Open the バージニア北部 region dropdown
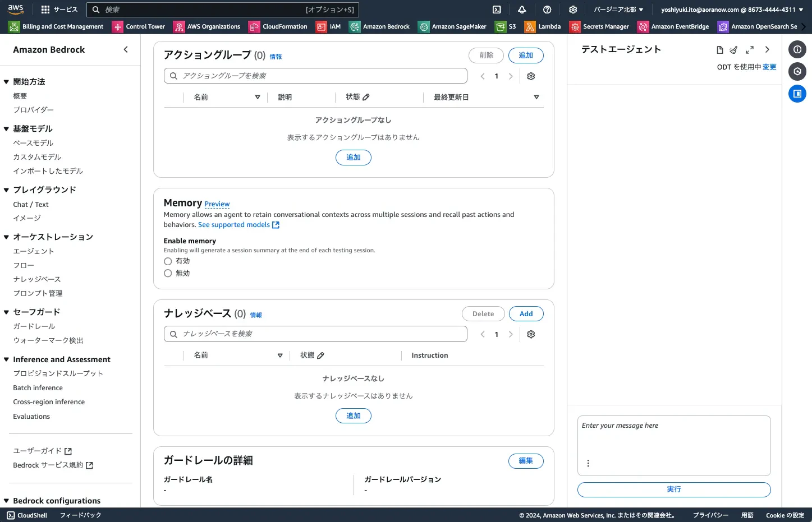Image resolution: width=812 pixels, height=522 pixels. pyautogui.click(x=618, y=10)
